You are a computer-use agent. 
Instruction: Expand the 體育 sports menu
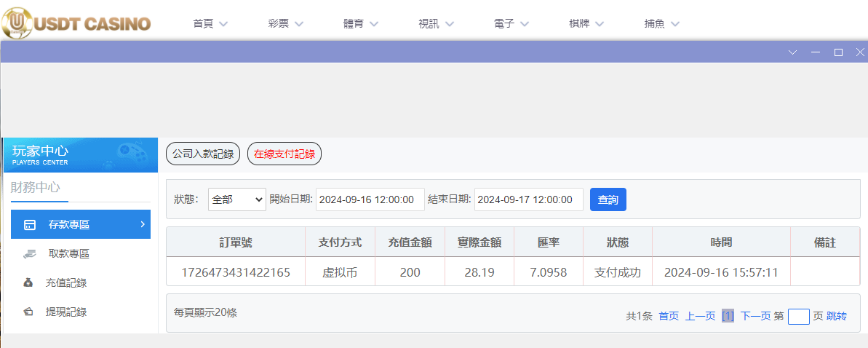point(361,23)
